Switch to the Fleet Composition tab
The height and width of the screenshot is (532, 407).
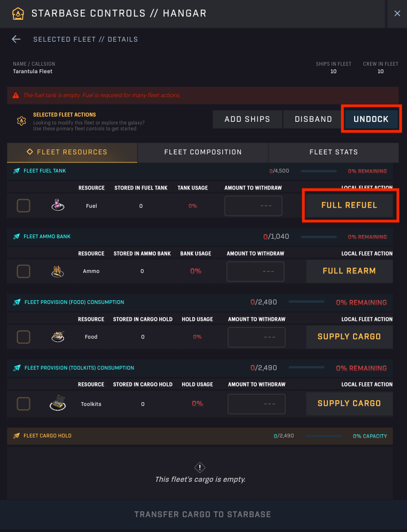tap(203, 152)
